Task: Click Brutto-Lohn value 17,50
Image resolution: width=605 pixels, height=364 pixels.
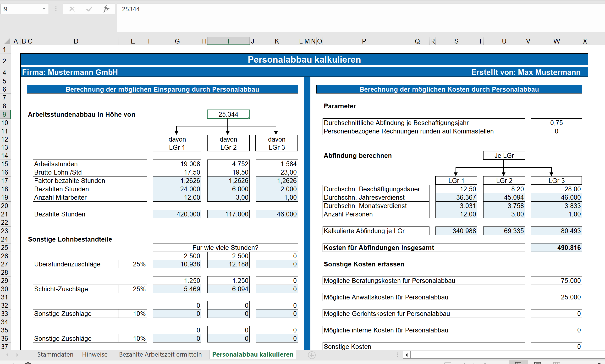Action: (177, 172)
